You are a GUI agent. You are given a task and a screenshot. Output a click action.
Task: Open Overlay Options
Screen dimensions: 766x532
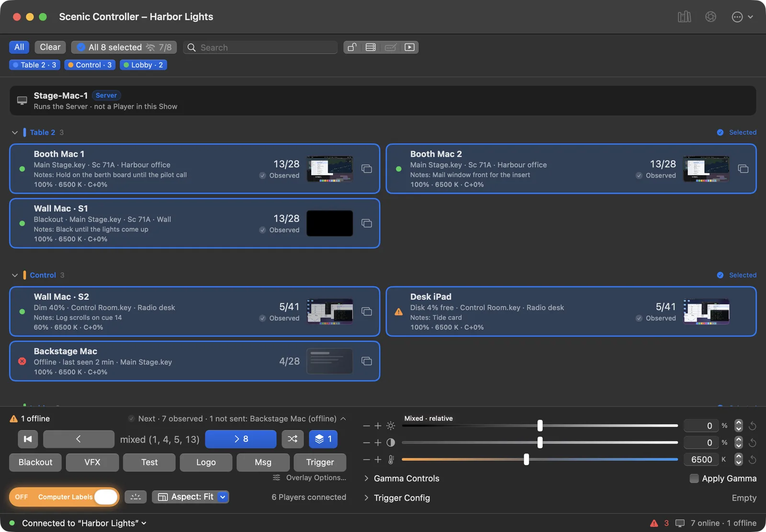click(x=310, y=478)
